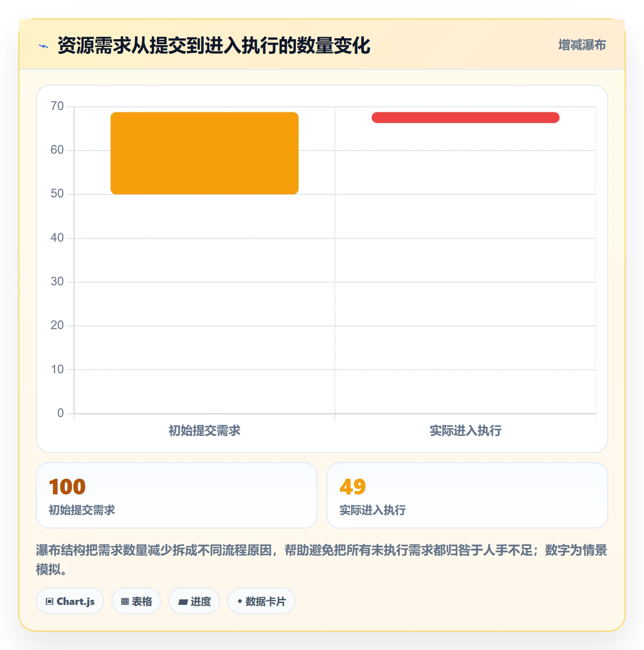Click the diamond icon in 数据卡片 chip

pos(240,601)
